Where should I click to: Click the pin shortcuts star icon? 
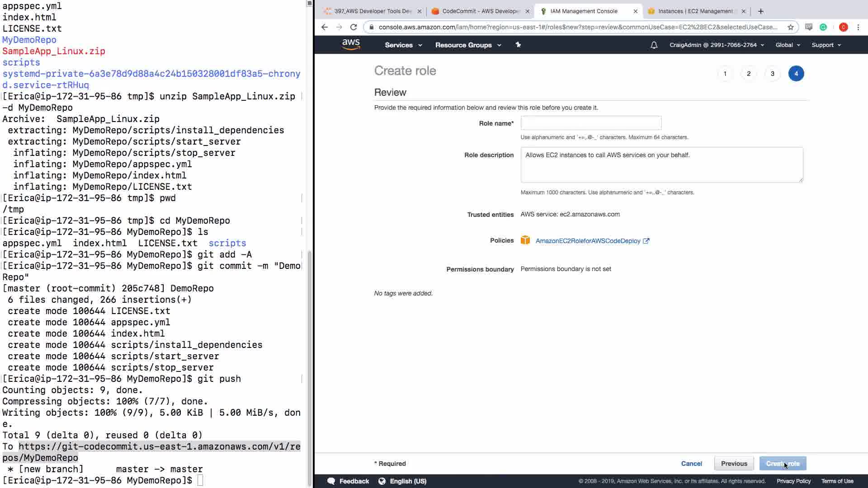[518, 45]
